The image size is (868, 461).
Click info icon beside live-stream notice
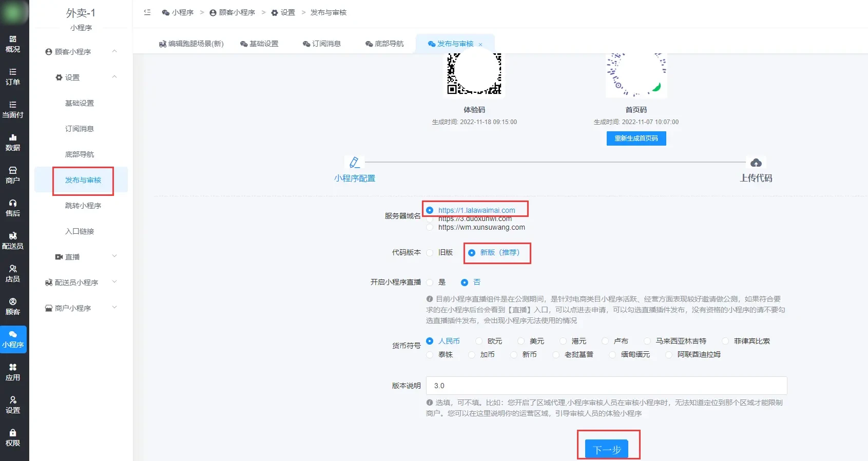430,298
